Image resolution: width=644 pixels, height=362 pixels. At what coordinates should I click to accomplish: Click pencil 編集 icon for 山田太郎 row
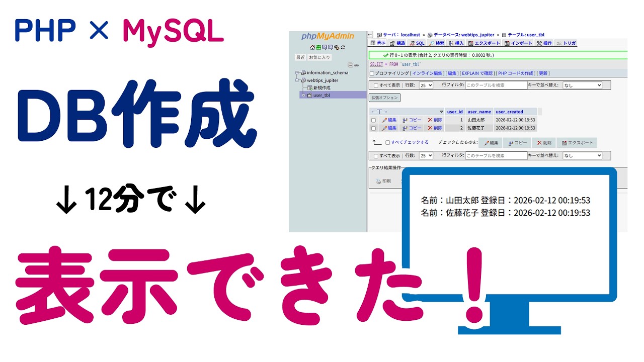pyautogui.click(x=384, y=120)
